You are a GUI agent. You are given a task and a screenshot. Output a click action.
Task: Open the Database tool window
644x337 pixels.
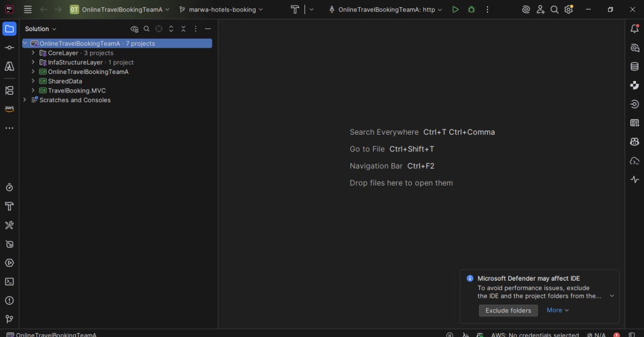(634, 66)
